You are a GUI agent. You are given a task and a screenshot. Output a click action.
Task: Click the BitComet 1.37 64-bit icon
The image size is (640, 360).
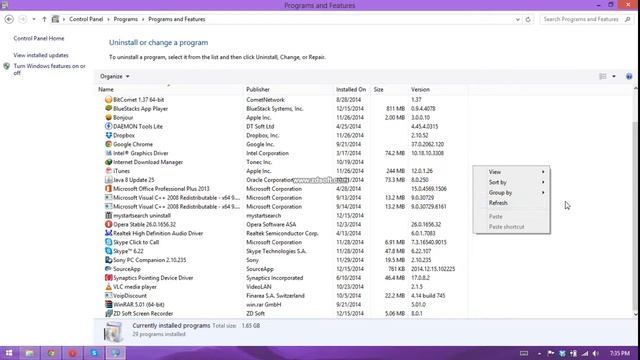pyautogui.click(x=108, y=100)
